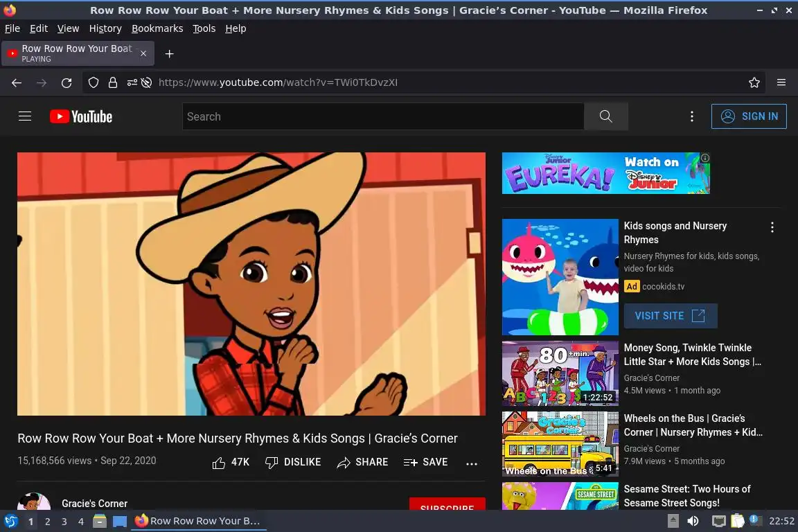Subscribe to Gracie's Corner channel

[x=447, y=504]
